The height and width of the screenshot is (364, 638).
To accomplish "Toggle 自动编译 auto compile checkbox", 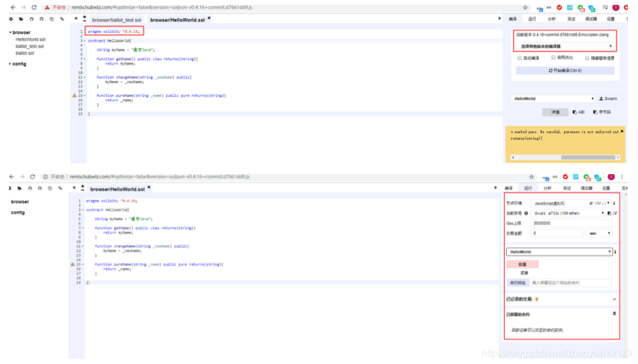I will 519,58.
